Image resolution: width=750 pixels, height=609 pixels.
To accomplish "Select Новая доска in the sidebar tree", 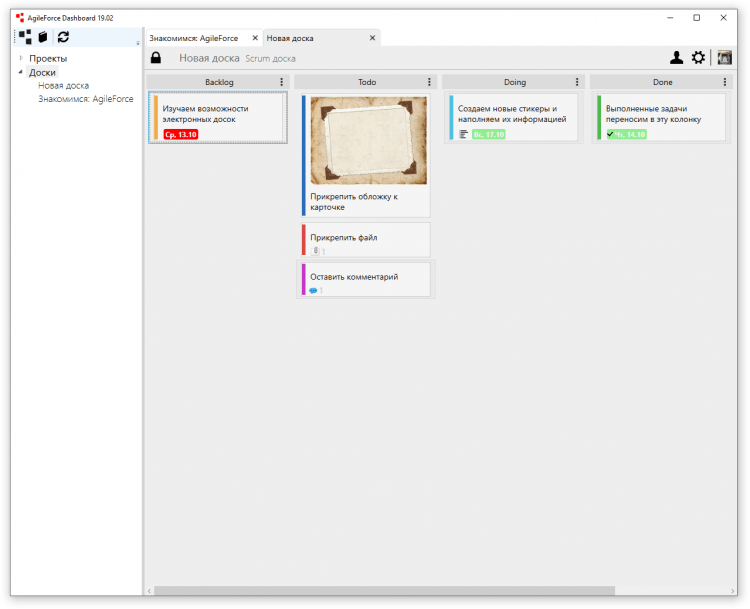I will coord(63,86).
